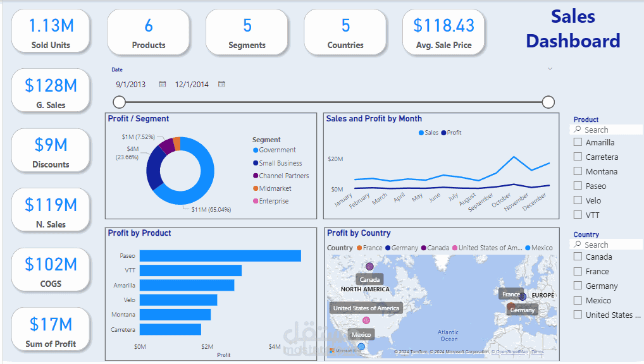Open the OpenStreetMap link on map

click(x=510, y=352)
